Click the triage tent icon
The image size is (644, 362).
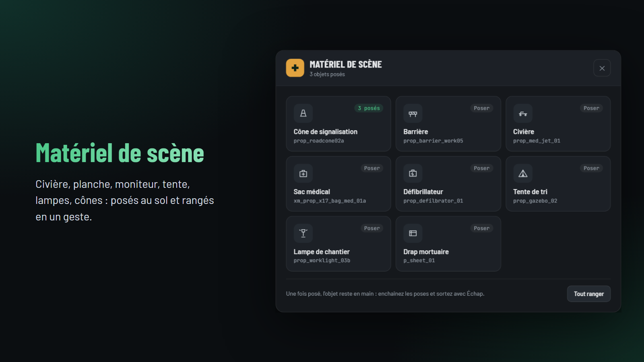point(523,173)
